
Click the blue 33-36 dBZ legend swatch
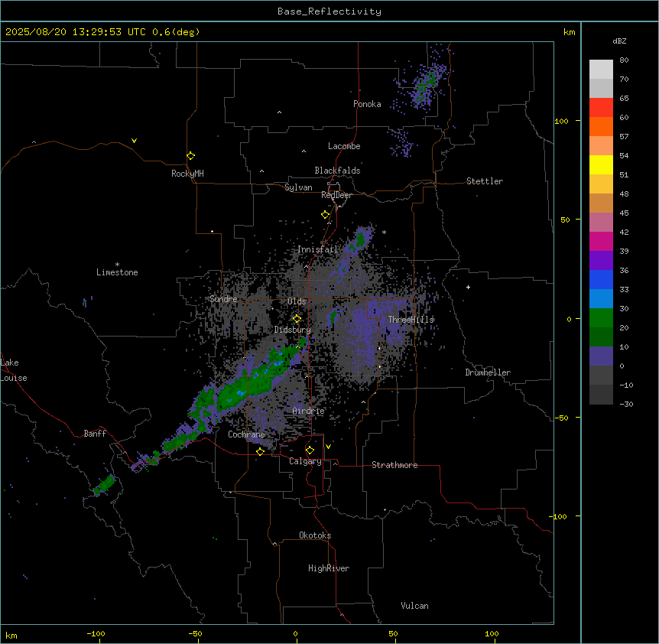pos(601,279)
